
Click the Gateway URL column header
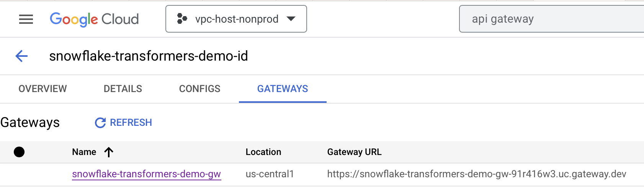[354, 152]
